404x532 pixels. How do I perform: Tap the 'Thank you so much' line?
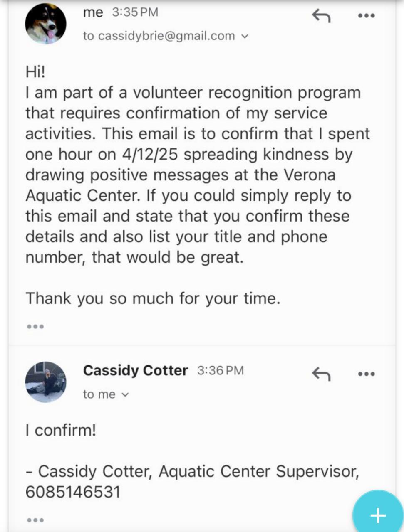[153, 298]
